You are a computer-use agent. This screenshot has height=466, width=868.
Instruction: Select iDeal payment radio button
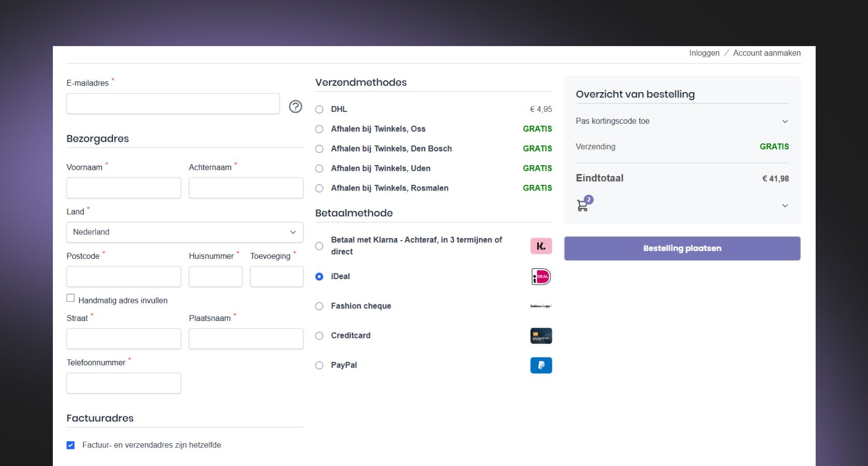[319, 276]
